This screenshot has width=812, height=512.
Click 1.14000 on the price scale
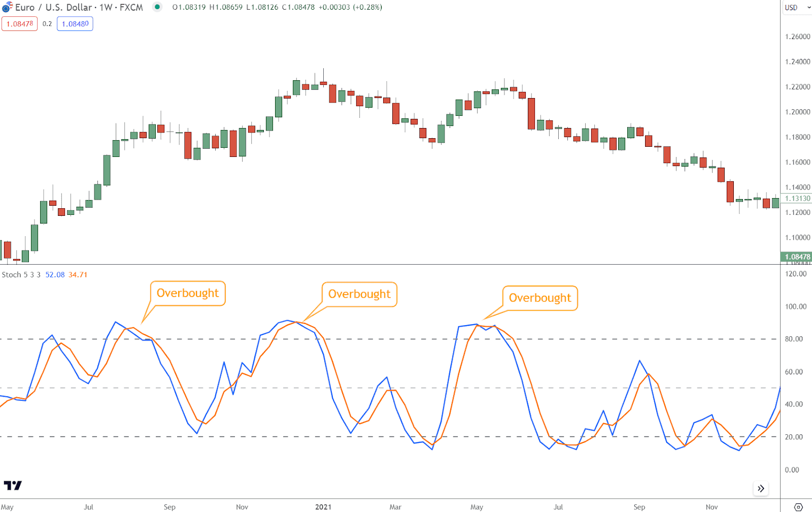coord(797,187)
